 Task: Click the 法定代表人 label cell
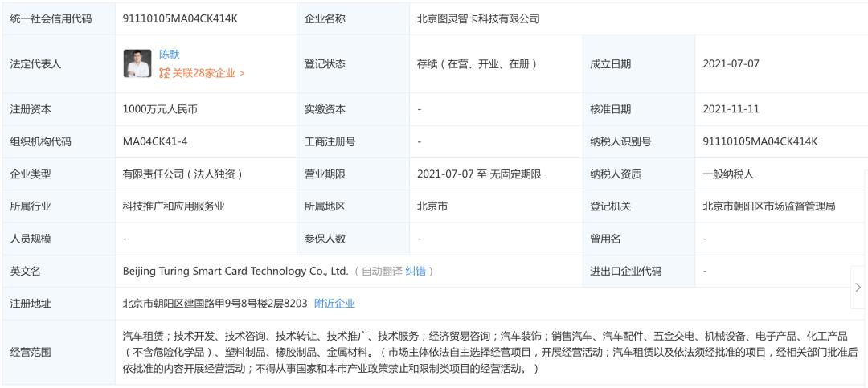[x=59, y=63]
